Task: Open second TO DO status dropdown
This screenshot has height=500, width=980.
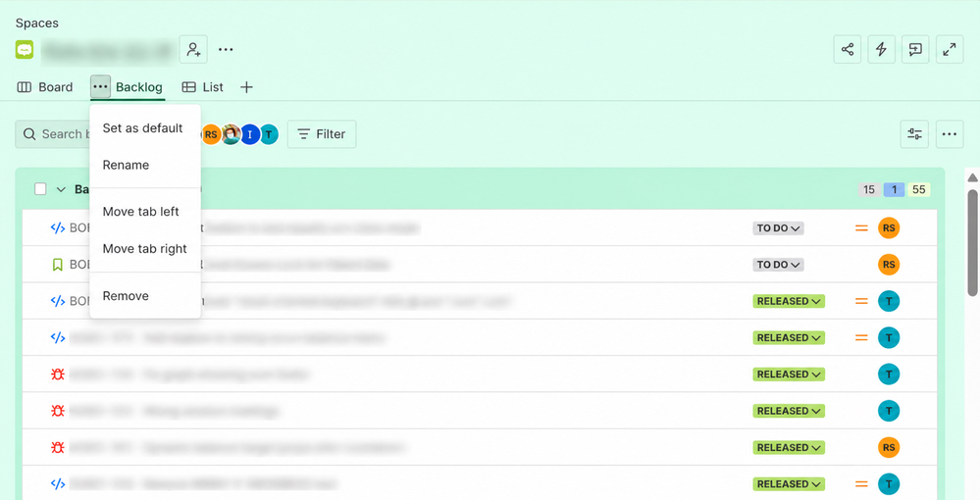Action: coord(778,265)
